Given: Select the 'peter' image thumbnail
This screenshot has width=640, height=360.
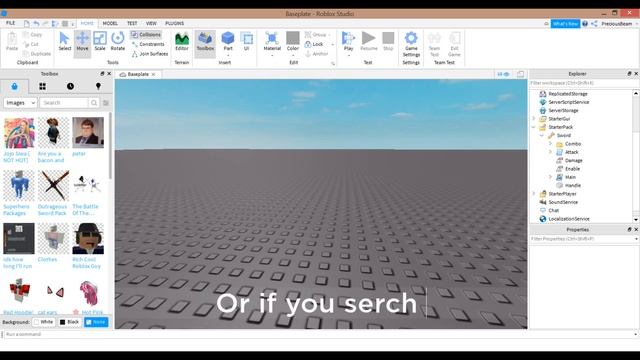Looking at the screenshot, I should point(88,133).
